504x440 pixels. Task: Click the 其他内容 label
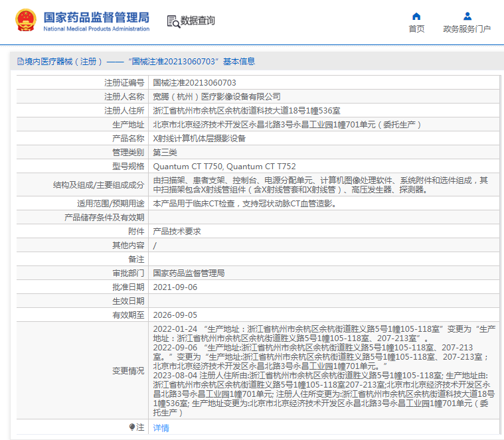pyautogui.click(x=128, y=246)
